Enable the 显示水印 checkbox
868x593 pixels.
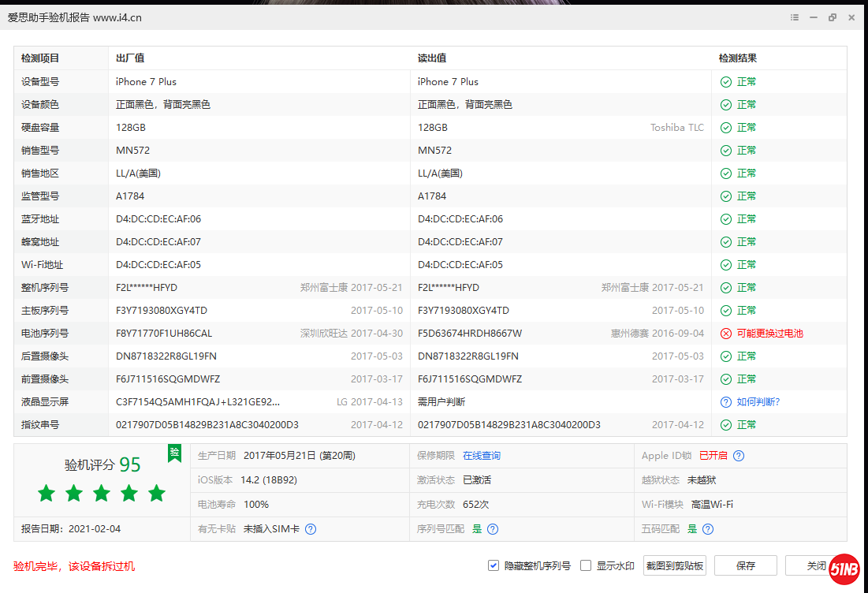[586, 565]
